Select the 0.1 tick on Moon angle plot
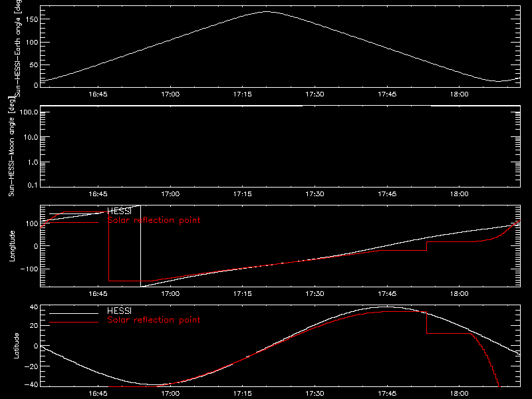532x399 pixels. [33, 186]
